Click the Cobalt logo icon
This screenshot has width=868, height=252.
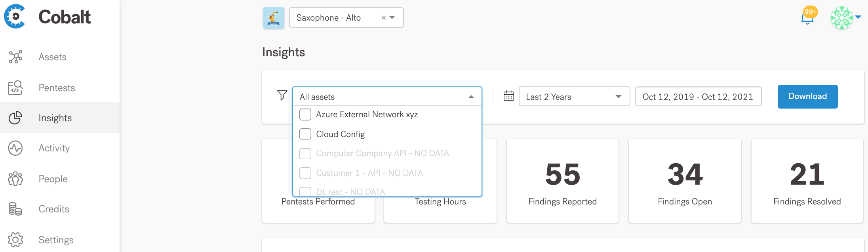15,17
